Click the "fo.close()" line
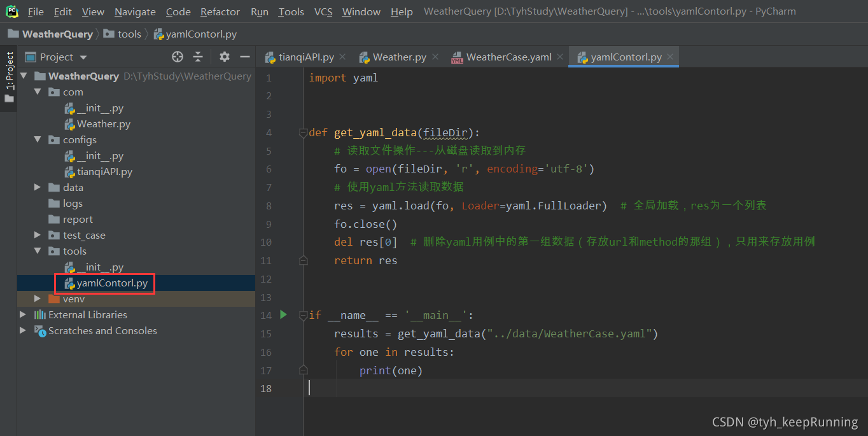This screenshot has height=436, width=868. click(x=365, y=223)
